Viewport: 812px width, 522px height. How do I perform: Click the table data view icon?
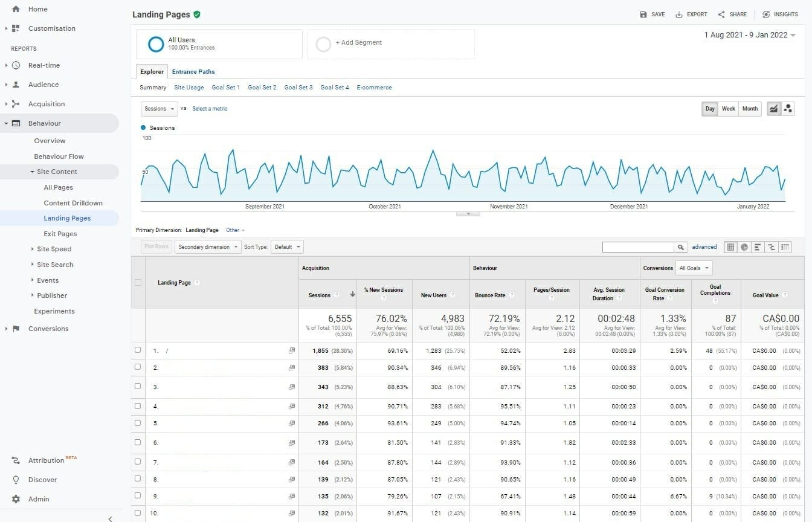(730, 246)
